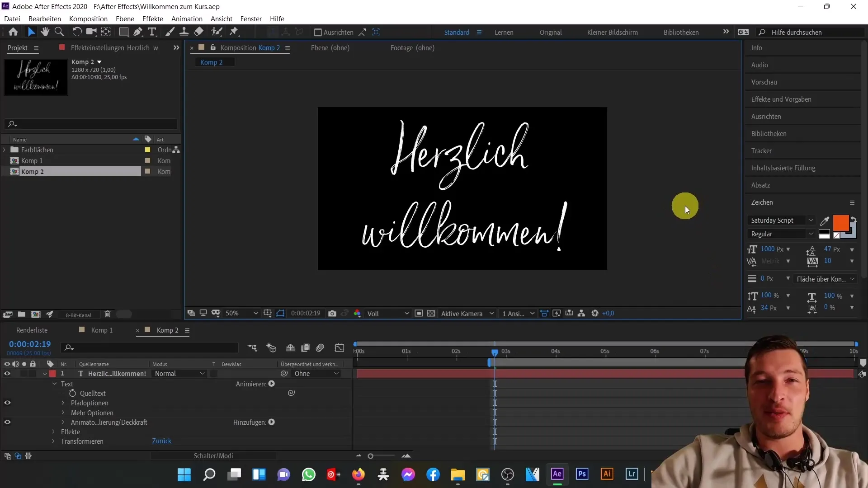
Task: Select the Zoom magnifier tool
Action: tap(59, 32)
